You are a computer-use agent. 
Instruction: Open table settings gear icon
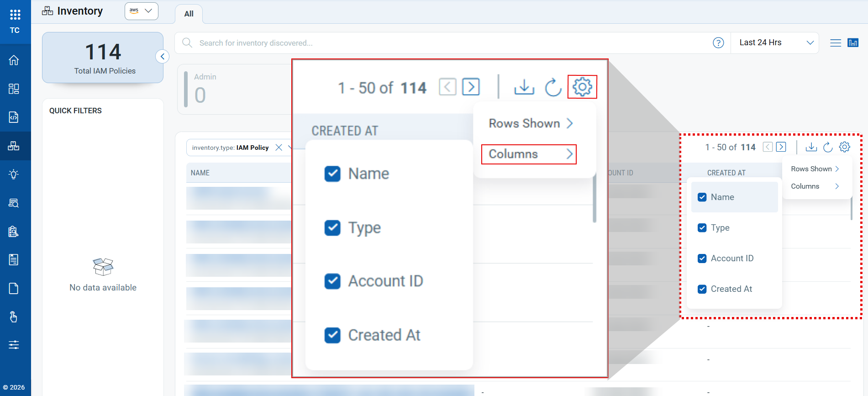click(x=845, y=147)
